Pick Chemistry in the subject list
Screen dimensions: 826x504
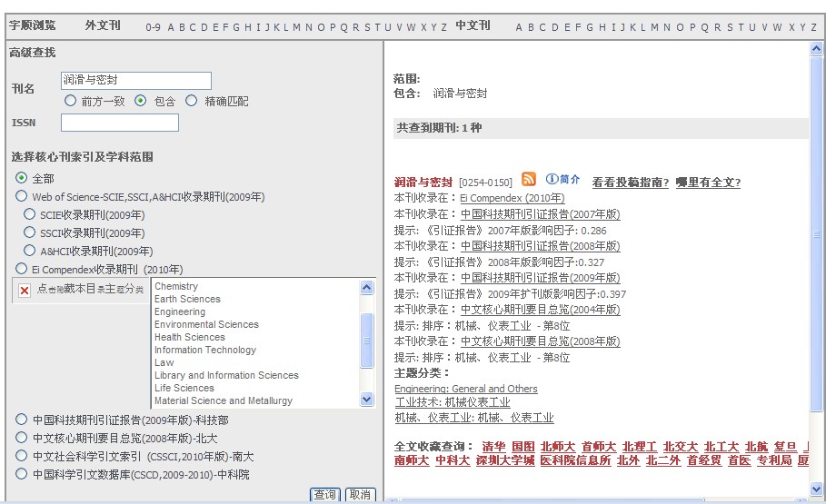[176, 286]
